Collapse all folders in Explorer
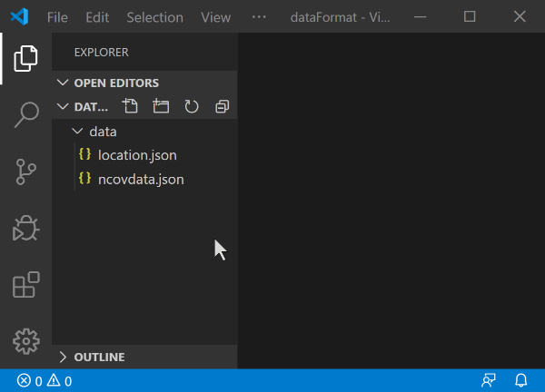Viewport: 545px width, 392px height. [223, 106]
